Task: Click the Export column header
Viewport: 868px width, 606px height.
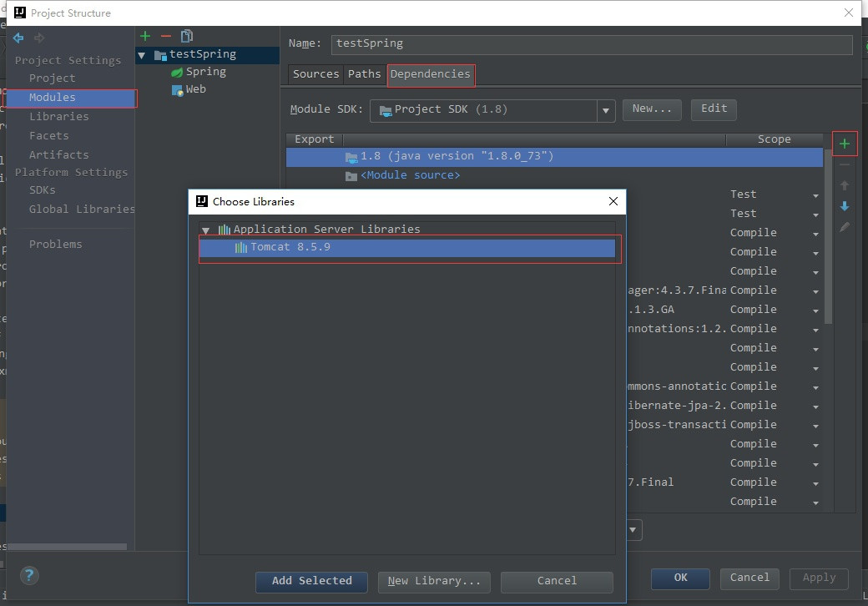Action: click(315, 139)
